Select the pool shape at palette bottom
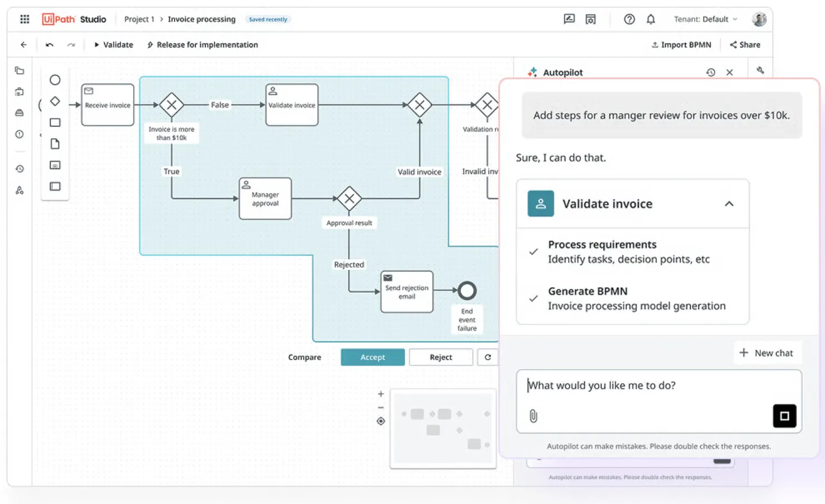 [55, 186]
